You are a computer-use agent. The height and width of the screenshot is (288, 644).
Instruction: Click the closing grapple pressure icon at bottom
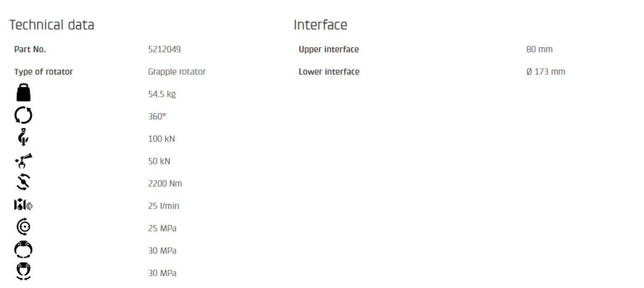tap(24, 272)
